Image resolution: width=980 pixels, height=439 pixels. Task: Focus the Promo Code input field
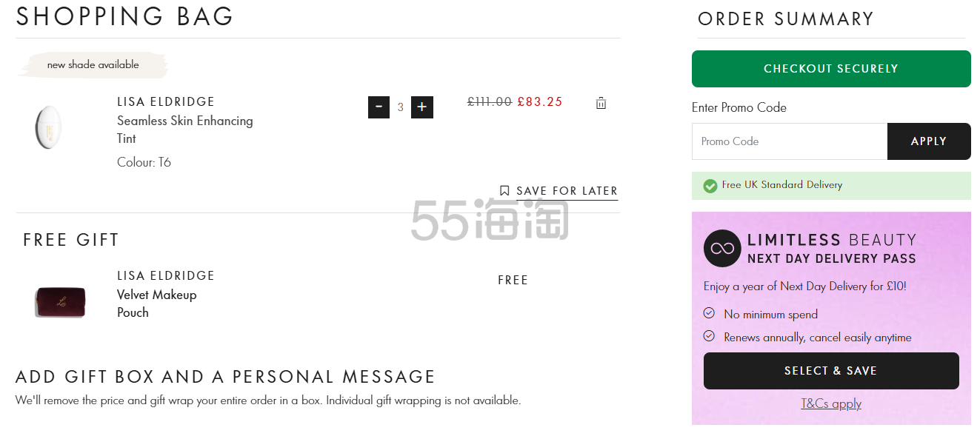pos(789,141)
